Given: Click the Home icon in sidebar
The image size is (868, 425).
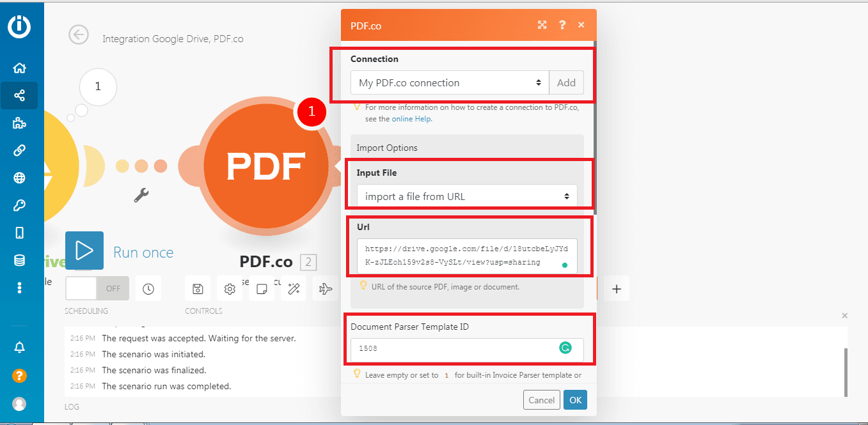Looking at the screenshot, I should click(19, 68).
